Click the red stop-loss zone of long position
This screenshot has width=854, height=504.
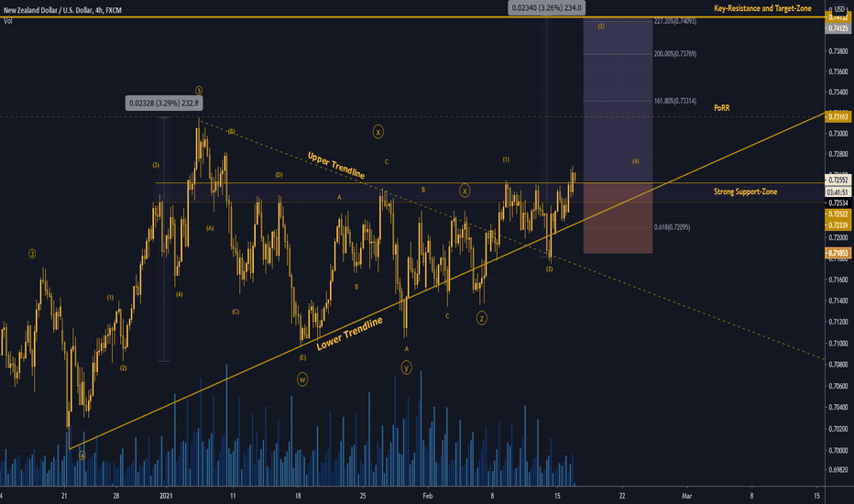coord(618,218)
